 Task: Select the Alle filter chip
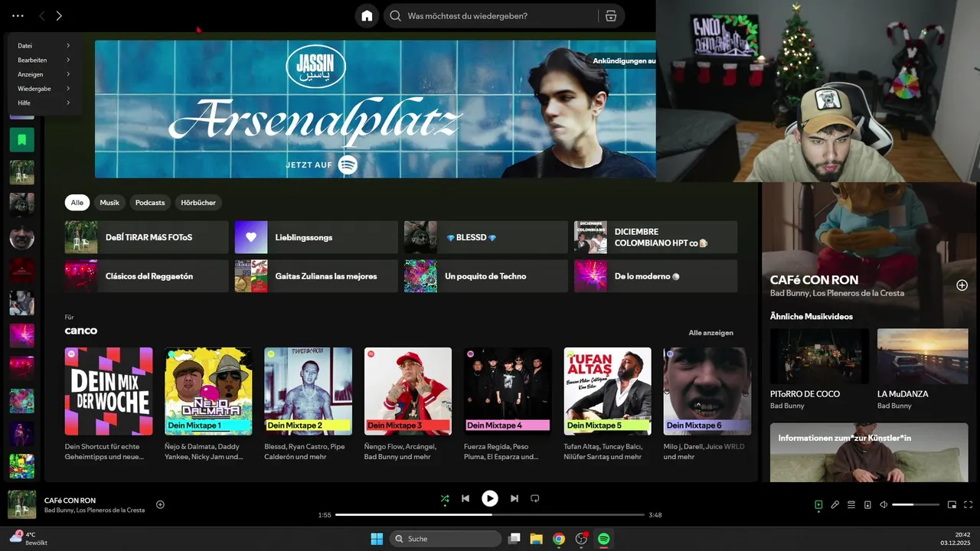(77, 203)
